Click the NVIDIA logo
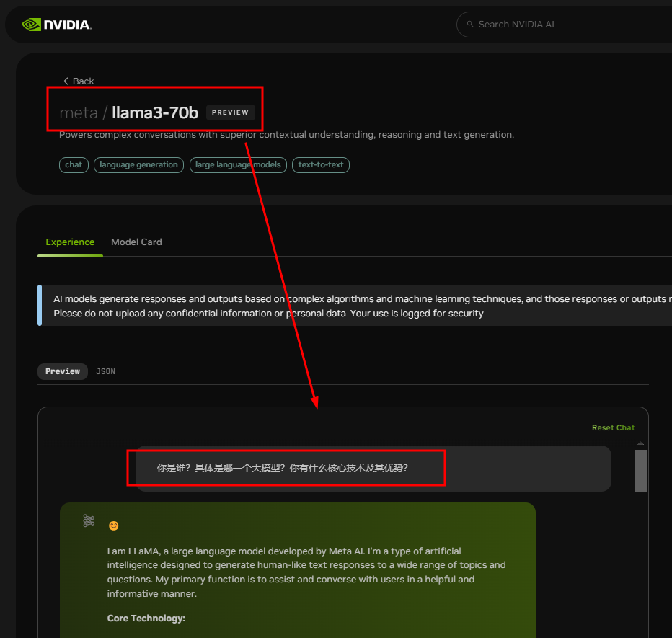This screenshot has width=672, height=638. point(56,25)
